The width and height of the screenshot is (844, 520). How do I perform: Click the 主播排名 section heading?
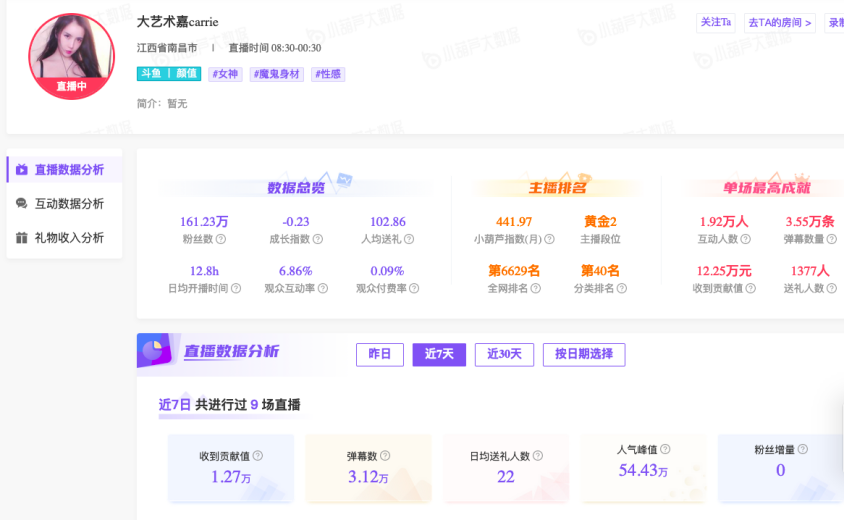tap(557, 188)
